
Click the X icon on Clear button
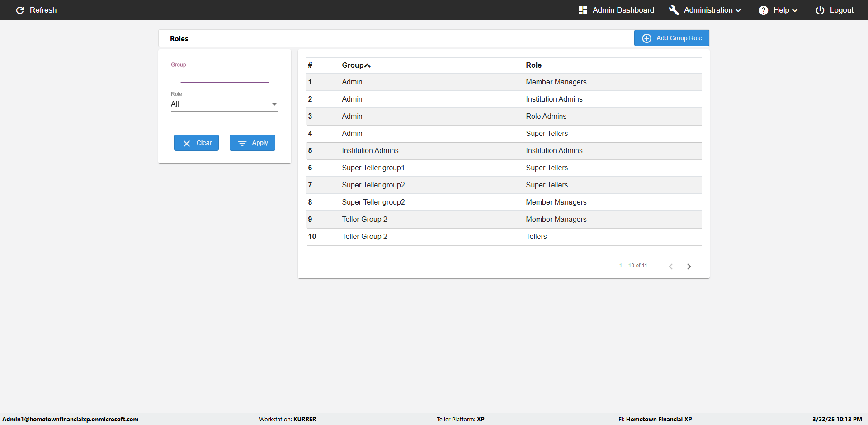click(x=187, y=143)
